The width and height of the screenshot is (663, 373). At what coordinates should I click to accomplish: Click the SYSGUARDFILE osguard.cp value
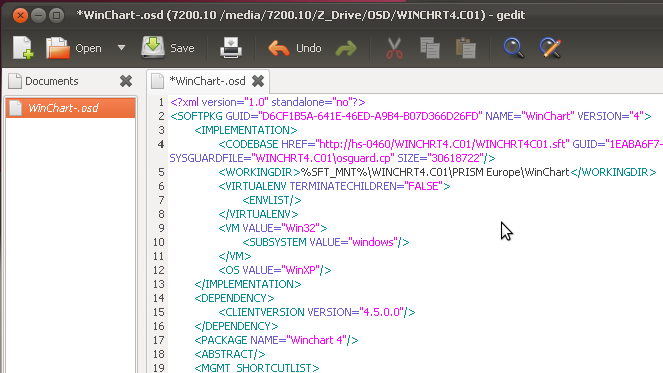[x=323, y=158]
